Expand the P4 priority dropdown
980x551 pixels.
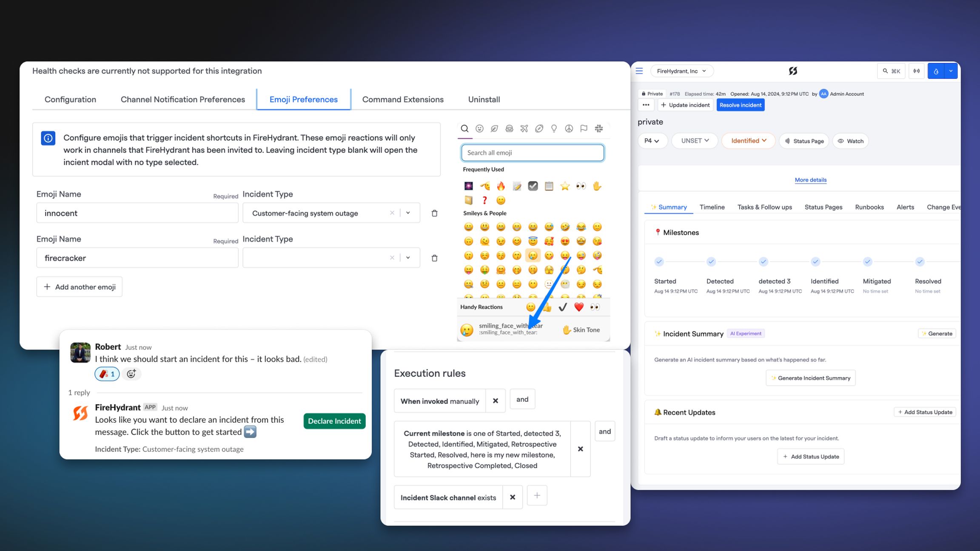coord(652,141)
